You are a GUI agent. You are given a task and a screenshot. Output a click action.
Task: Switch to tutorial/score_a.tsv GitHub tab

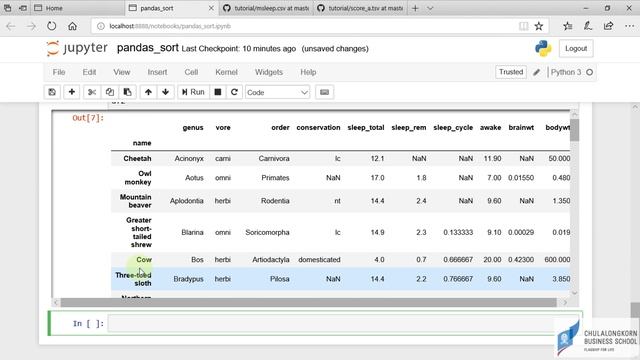360,8
